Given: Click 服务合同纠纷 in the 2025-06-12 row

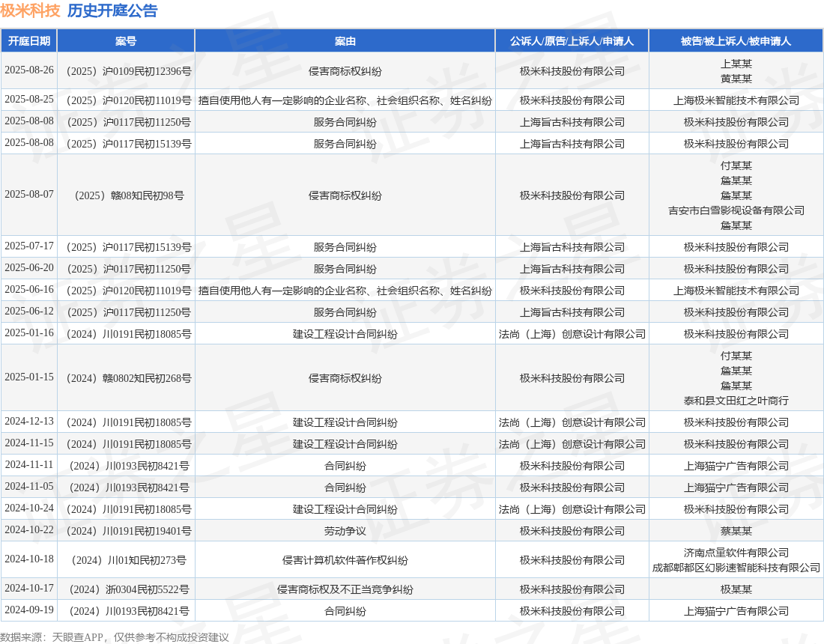Looking at the screenshot, I should point(345,312).
